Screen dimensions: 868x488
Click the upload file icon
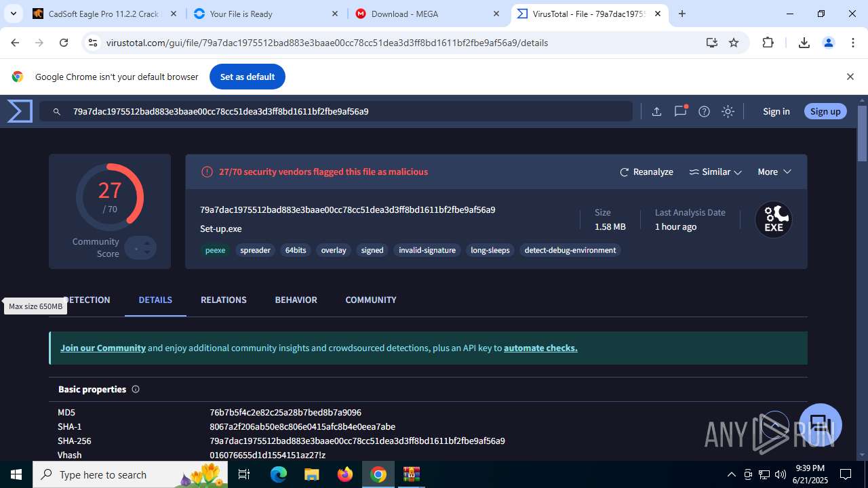coord(656,112)
